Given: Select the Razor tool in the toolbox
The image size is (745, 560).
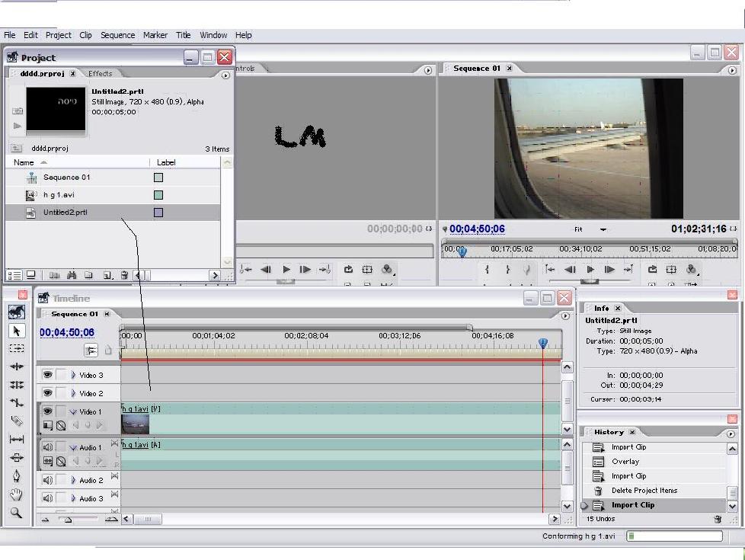Looking at the screenshot, I should tap(17, 421).
